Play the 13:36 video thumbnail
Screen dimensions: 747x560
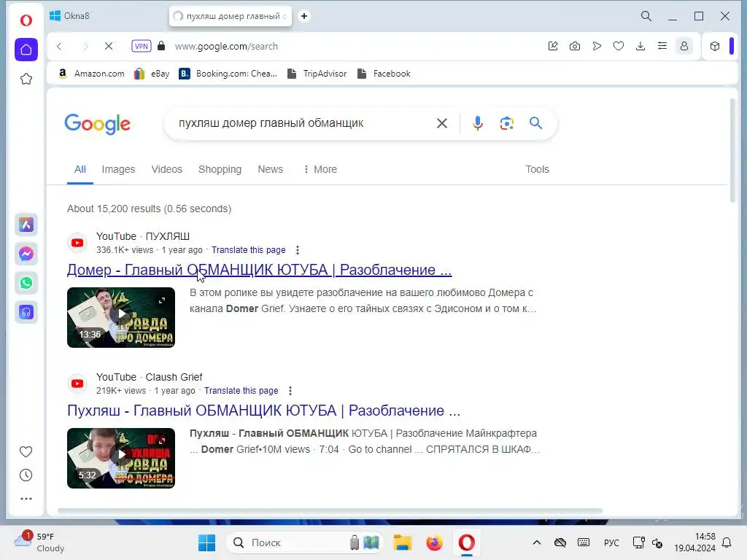tap(121, 317)
